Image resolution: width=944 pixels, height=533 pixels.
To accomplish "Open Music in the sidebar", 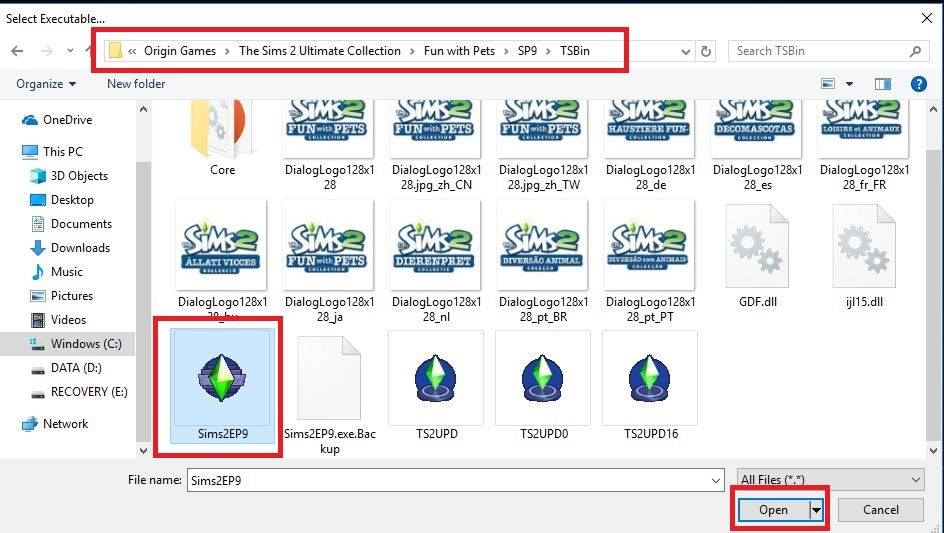I will 57,272.
